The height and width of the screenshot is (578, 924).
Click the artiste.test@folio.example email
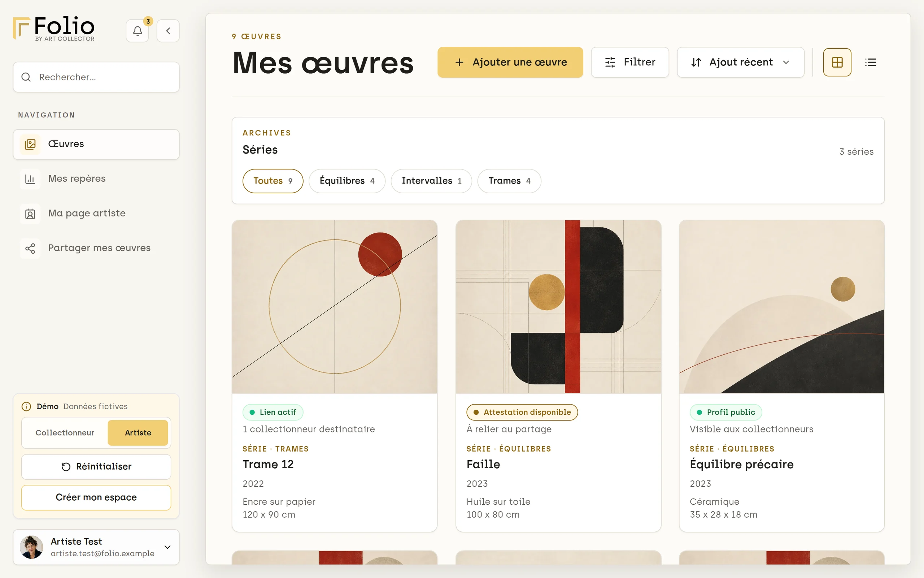[103, 553]
